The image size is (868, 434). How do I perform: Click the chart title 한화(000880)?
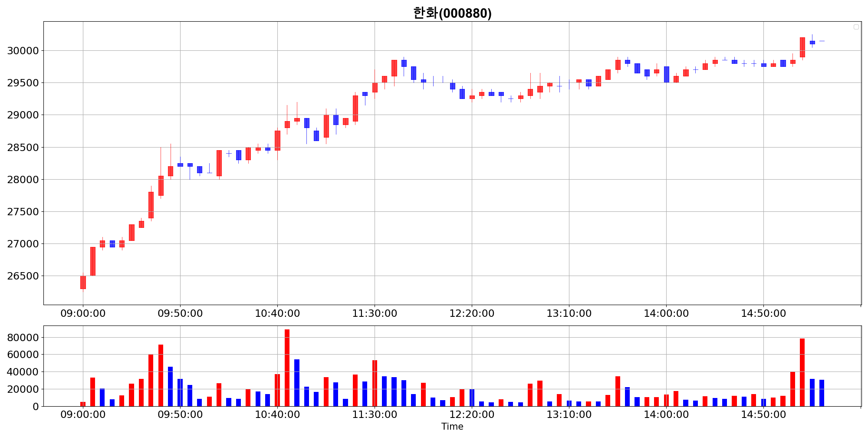pos(452,13)
